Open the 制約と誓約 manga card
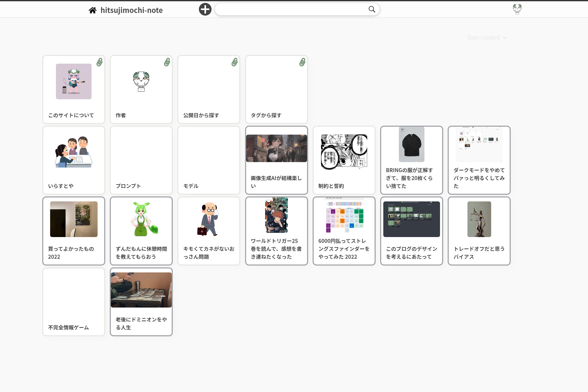 344,160
